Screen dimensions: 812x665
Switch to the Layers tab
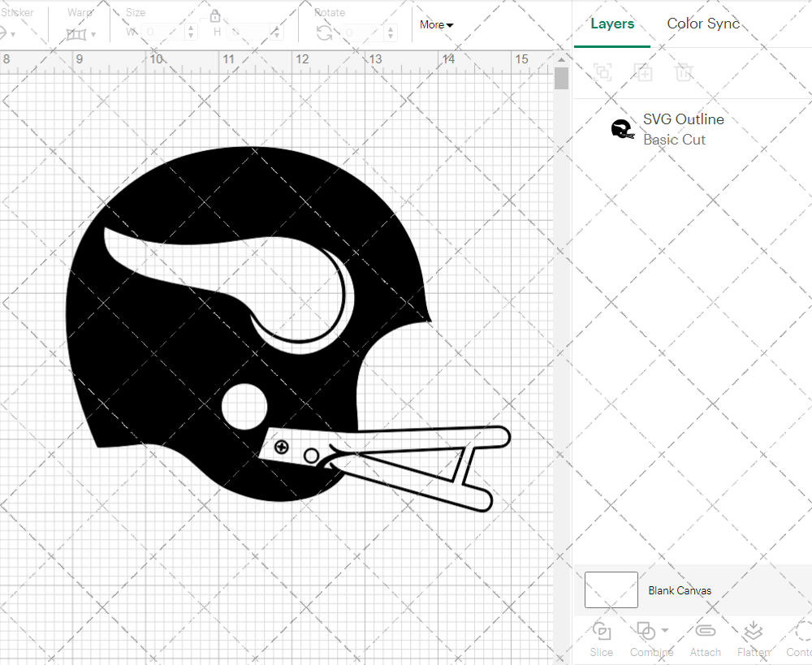[612, 24]
